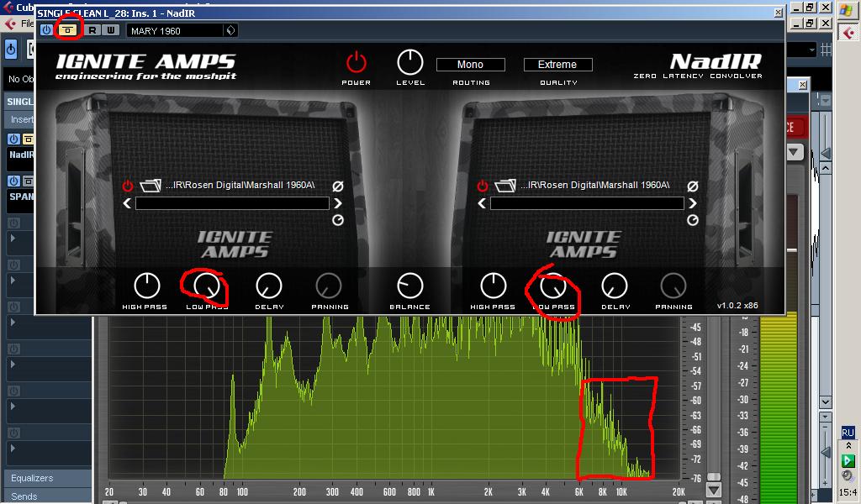Click the vertical scrollbar down arrow in the Cubase window
Image resolution: width=861 pixels, height=504 pixels.
pos(826,402)
